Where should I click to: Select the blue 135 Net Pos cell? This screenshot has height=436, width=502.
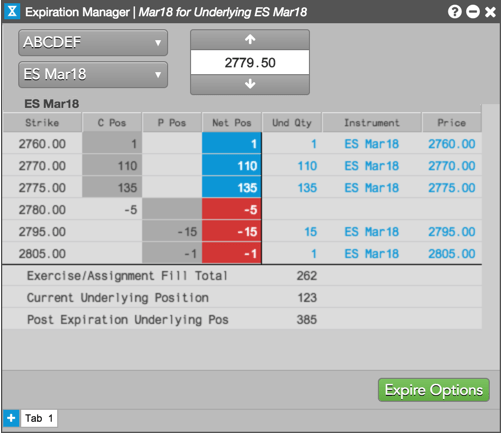[x=232, y=188]
